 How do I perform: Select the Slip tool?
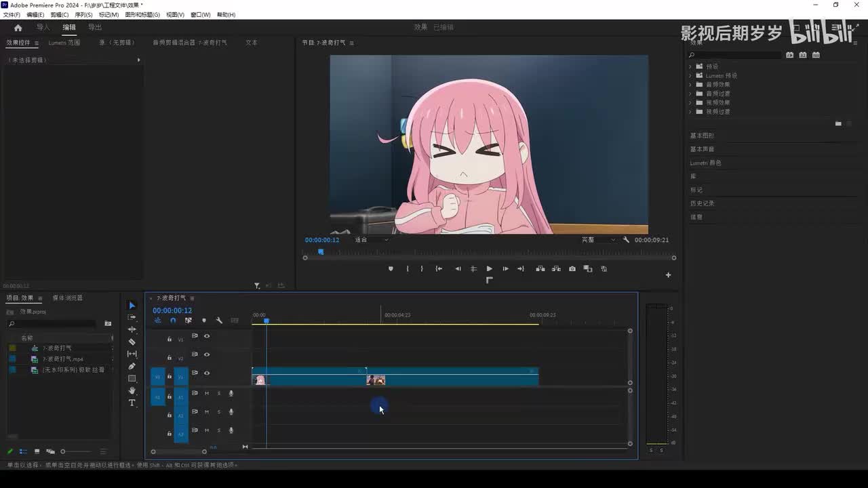[132, 354]
